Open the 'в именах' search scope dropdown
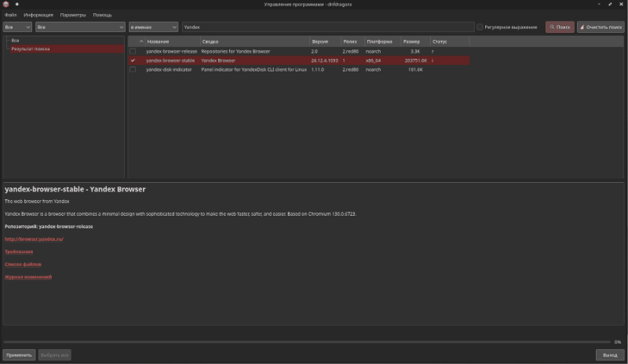 153,27
